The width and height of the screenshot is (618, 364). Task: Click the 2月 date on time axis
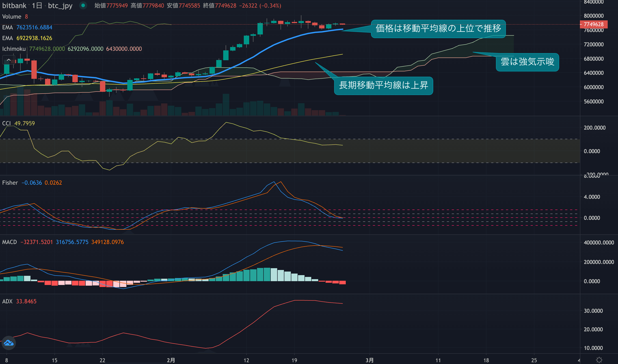point(171,360)
